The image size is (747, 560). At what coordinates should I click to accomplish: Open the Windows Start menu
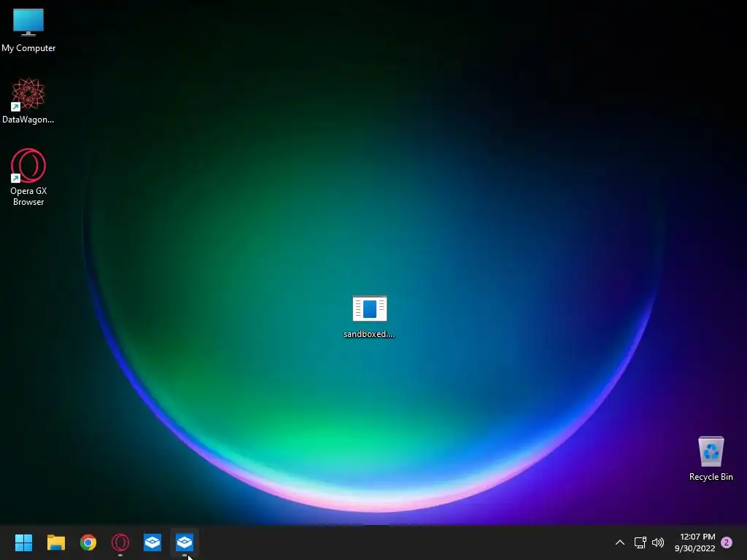tap(23, 542)
